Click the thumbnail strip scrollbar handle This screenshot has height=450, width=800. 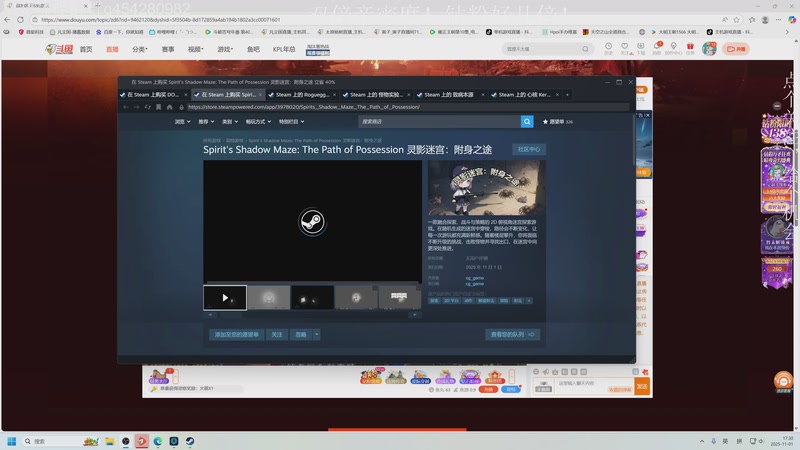coord(231,315)
